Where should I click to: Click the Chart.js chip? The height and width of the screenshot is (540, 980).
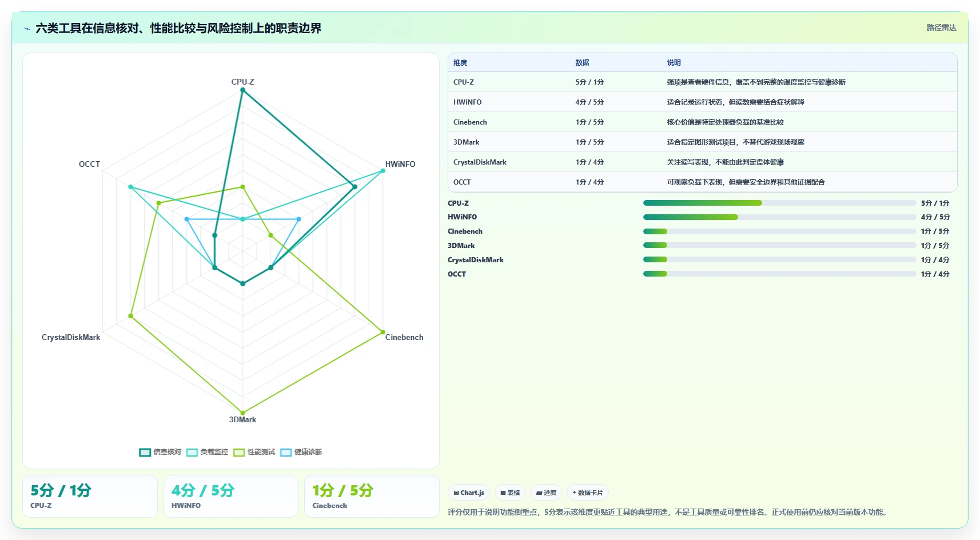click(469, 493)
